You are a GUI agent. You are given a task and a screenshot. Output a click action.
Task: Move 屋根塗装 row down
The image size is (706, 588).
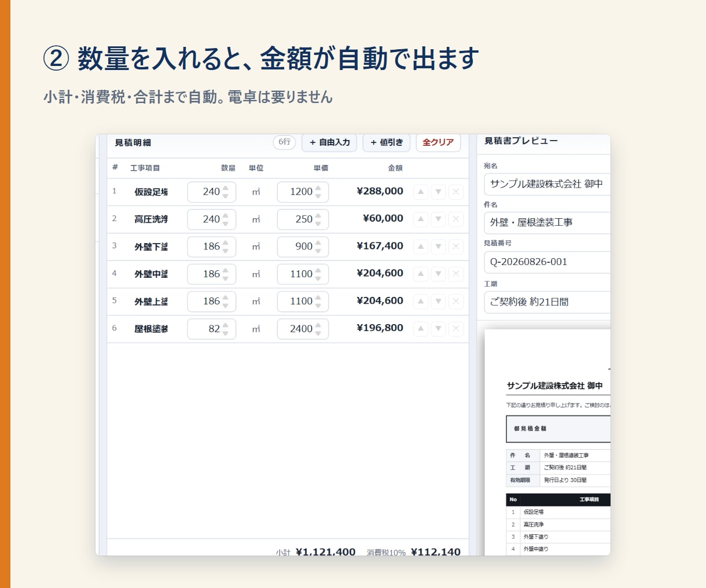[x=438, y=329]
